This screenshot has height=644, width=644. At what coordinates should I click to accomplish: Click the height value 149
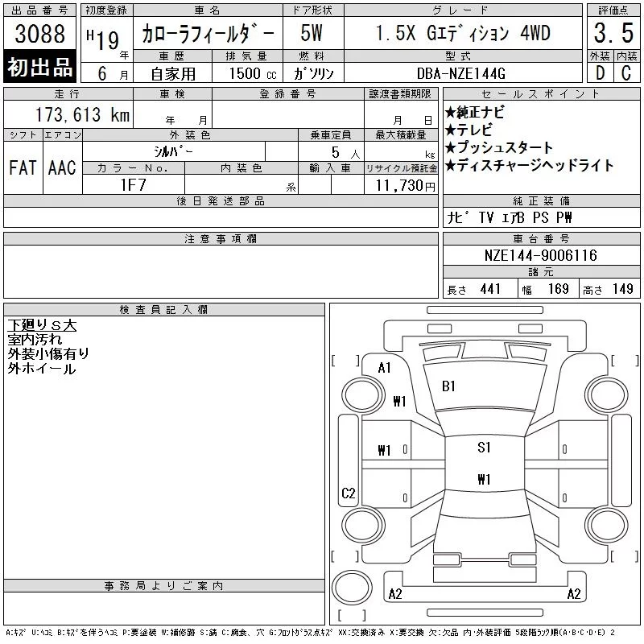tap(622, 289)
